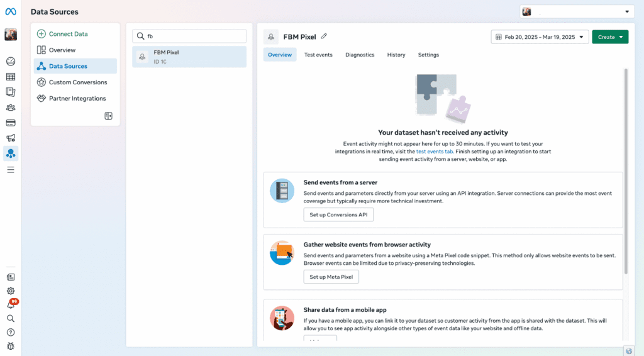This screenshot has width=644, height=356.
Task: Click the bug report icon
Action: (x=11, y=346)
